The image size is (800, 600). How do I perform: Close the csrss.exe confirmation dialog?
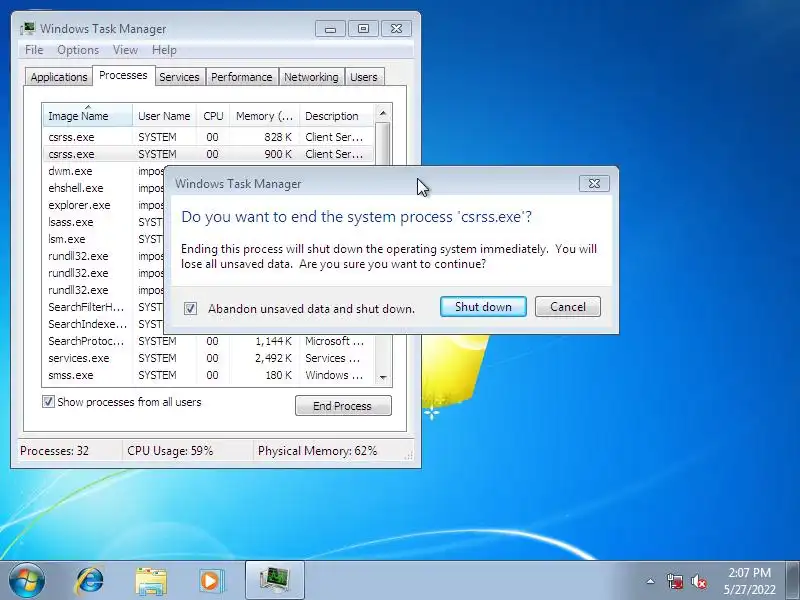594,184
